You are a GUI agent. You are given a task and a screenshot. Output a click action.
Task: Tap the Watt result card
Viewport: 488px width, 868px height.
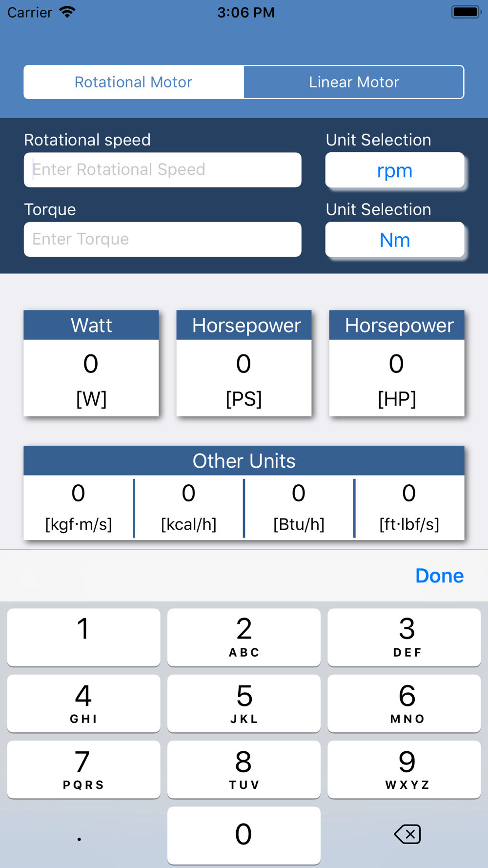91,364
